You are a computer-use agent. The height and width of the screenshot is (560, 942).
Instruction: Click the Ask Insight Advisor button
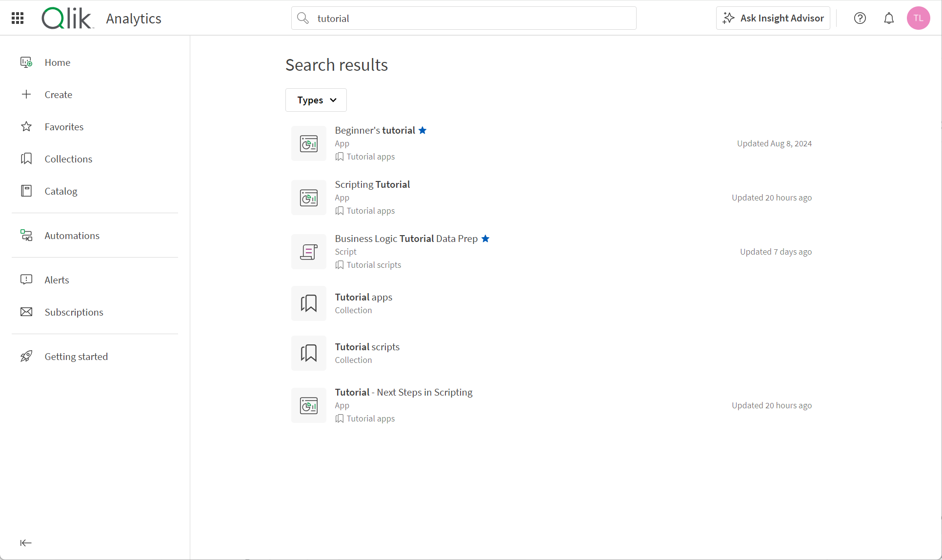pos(773,18)
